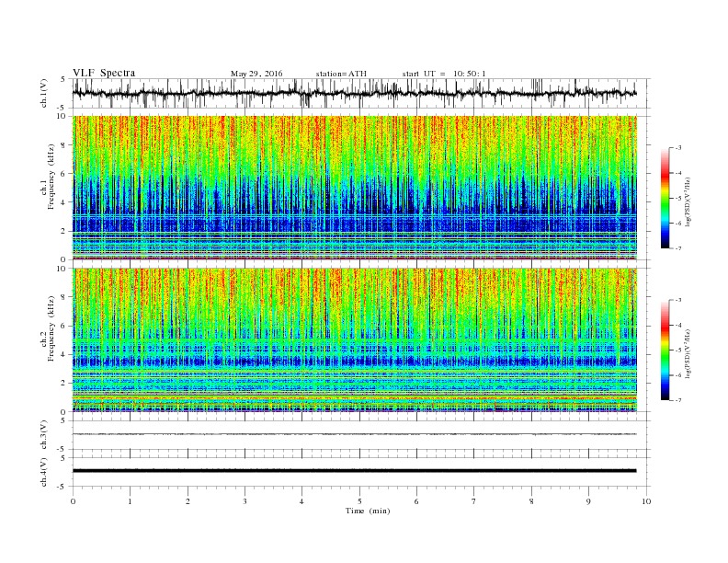Click the "9" tick on the time axis

pos(588,501)
